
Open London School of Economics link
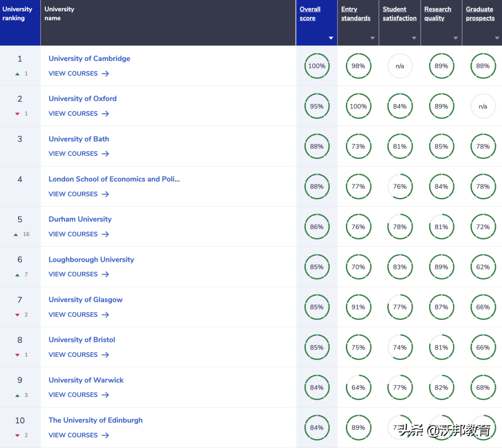click(x=114, y=179)
